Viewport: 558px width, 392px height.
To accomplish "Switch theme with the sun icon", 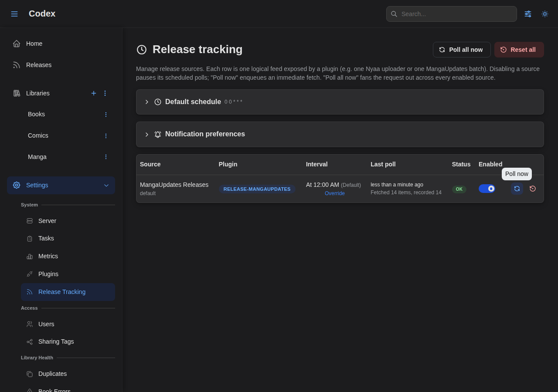I will (545, 14).
